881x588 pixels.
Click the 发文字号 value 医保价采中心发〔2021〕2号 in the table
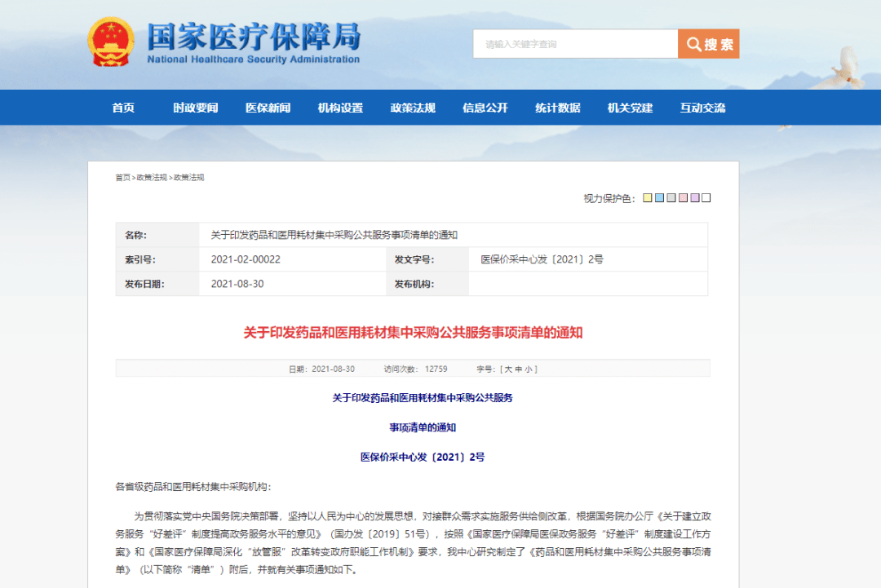click(542, 259)
